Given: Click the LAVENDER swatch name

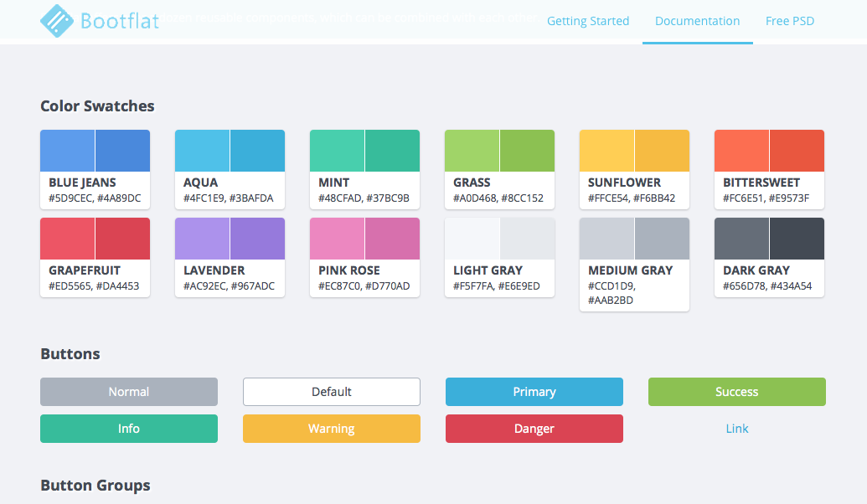Looking at the screenshot, I should (x=214, y=270).
